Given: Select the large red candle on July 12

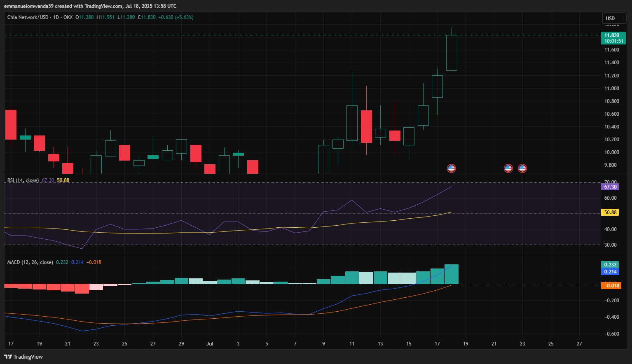Looking at the screenshot, I should pyautogui.click(x=366, y=126).
